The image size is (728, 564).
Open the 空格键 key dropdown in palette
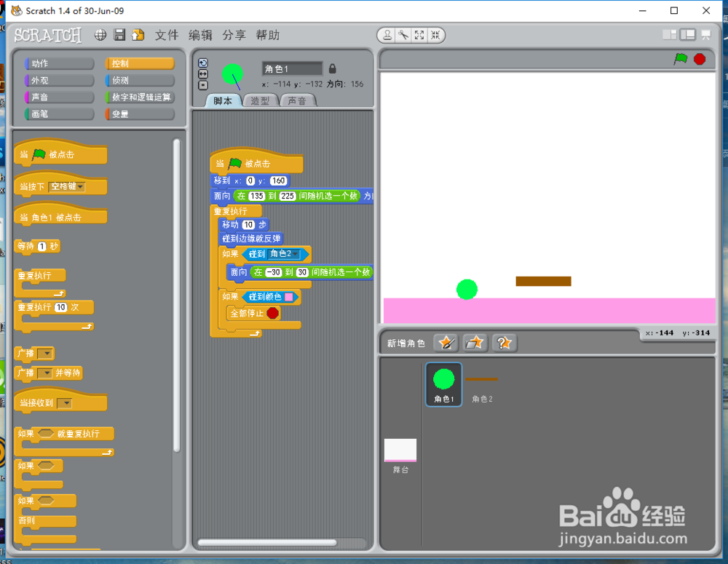click(67, 186)
